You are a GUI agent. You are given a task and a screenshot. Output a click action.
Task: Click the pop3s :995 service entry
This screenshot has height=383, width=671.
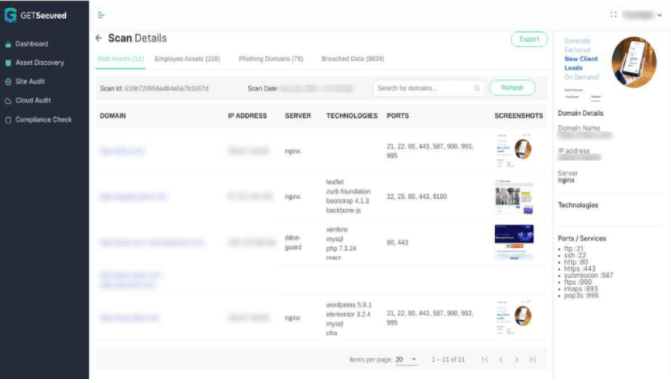(x=581, y=296)
